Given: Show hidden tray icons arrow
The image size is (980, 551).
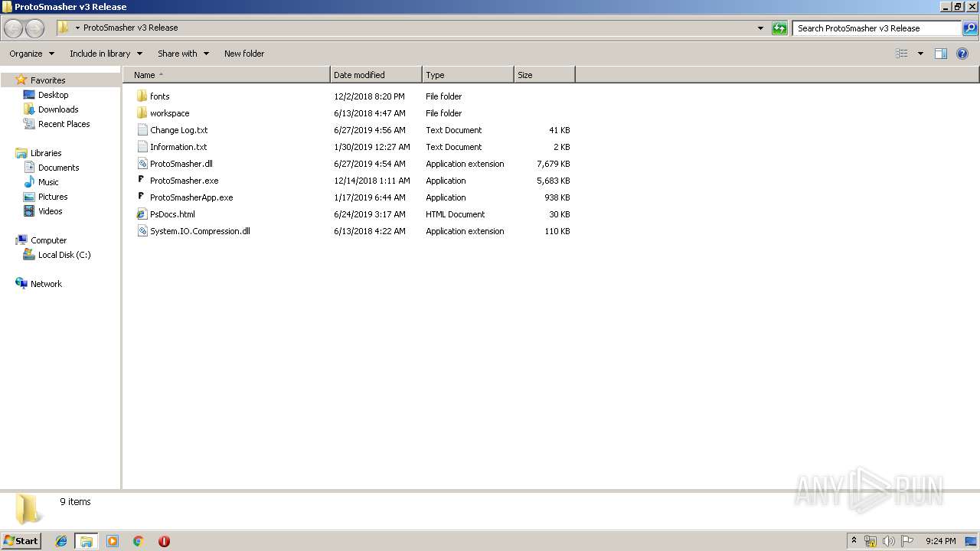Looking at the screenshot, I should [854, 541].
